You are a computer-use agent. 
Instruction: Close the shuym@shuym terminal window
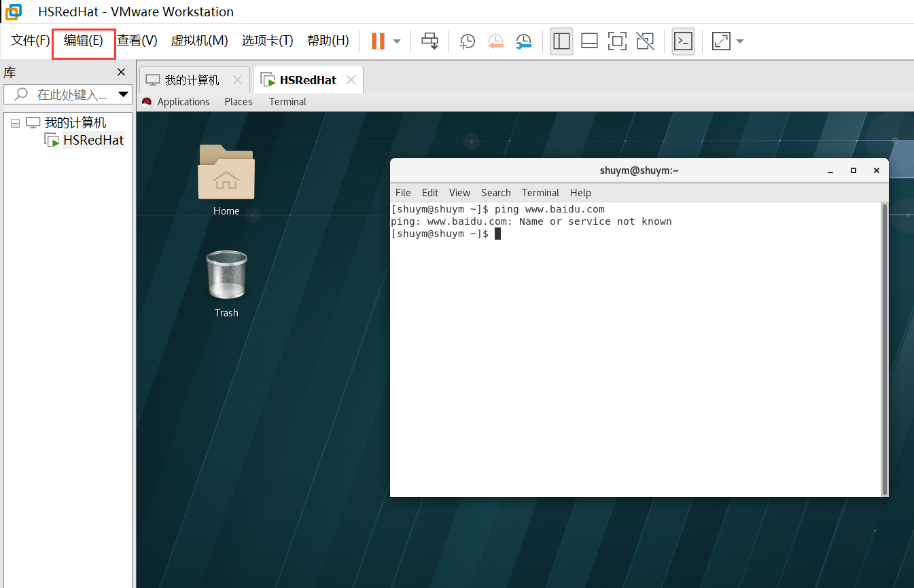[x=877, y=171]
